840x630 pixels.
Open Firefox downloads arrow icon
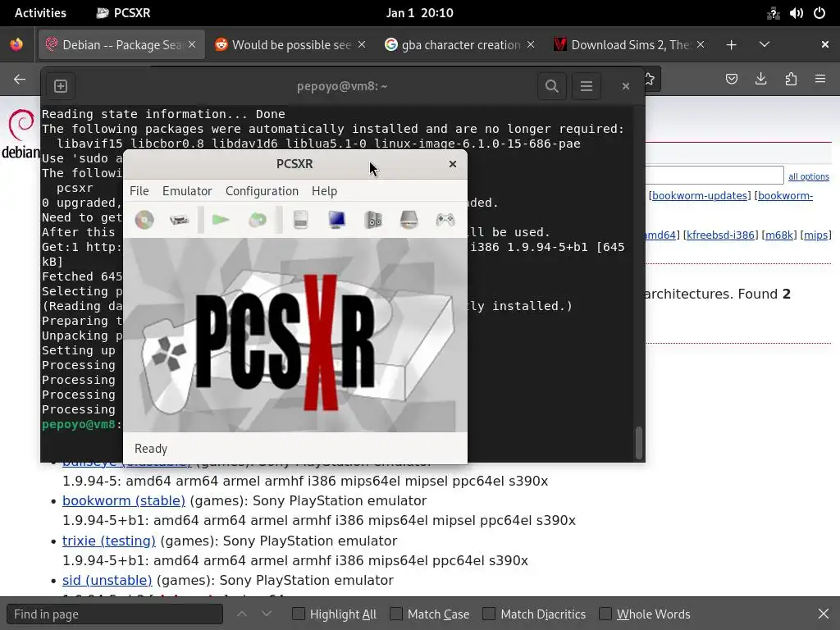point(760,80)
